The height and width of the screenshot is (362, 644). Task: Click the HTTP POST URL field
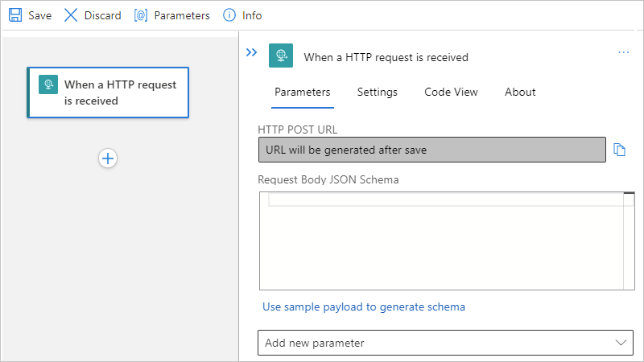[x=431, y=150]
